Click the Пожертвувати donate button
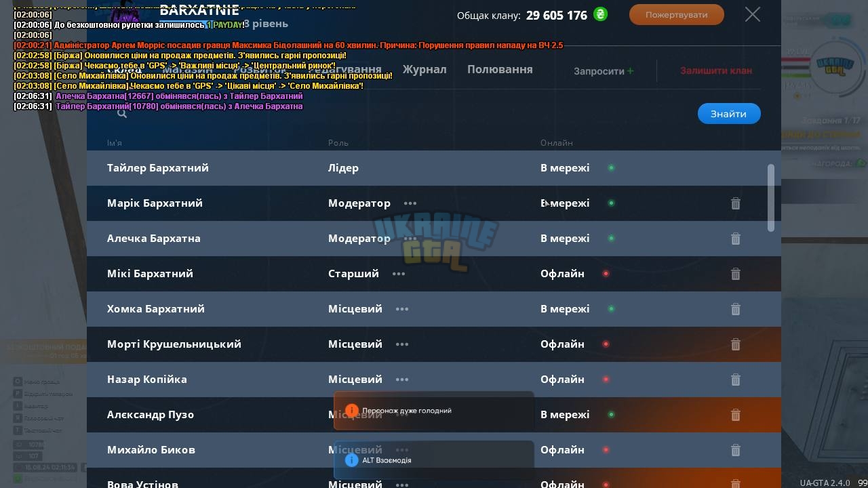 click(x=676, y=15)
